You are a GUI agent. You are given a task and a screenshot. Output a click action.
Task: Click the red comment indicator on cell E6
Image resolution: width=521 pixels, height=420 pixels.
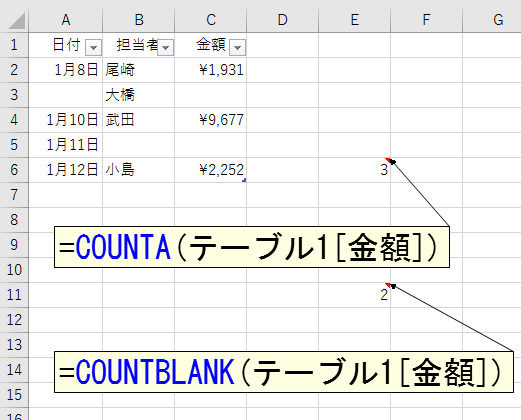387,160
